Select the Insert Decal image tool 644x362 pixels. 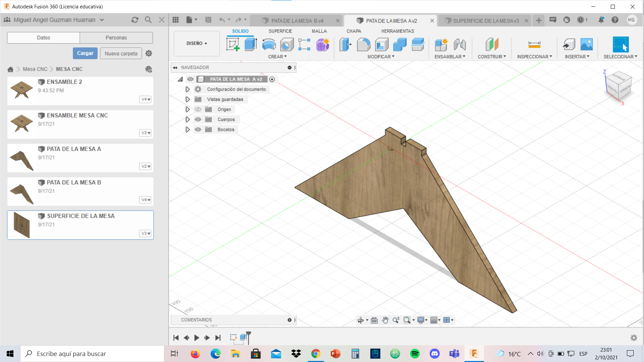587,44
